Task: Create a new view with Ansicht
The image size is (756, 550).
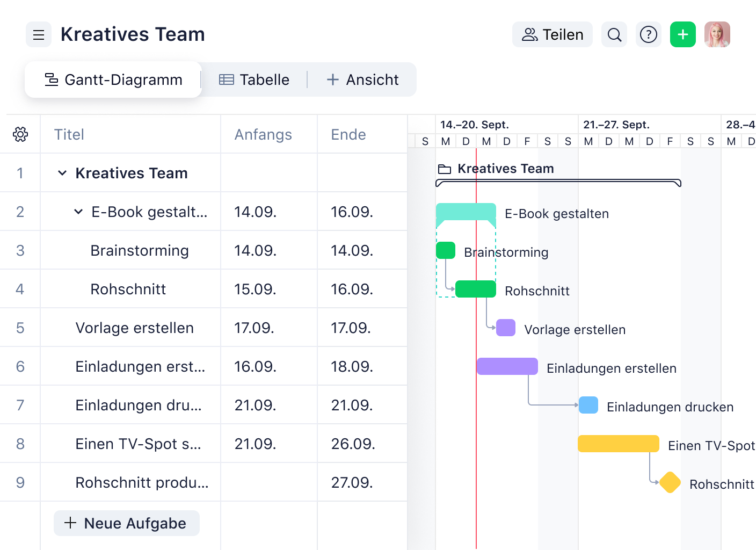Action: (362, 79)
